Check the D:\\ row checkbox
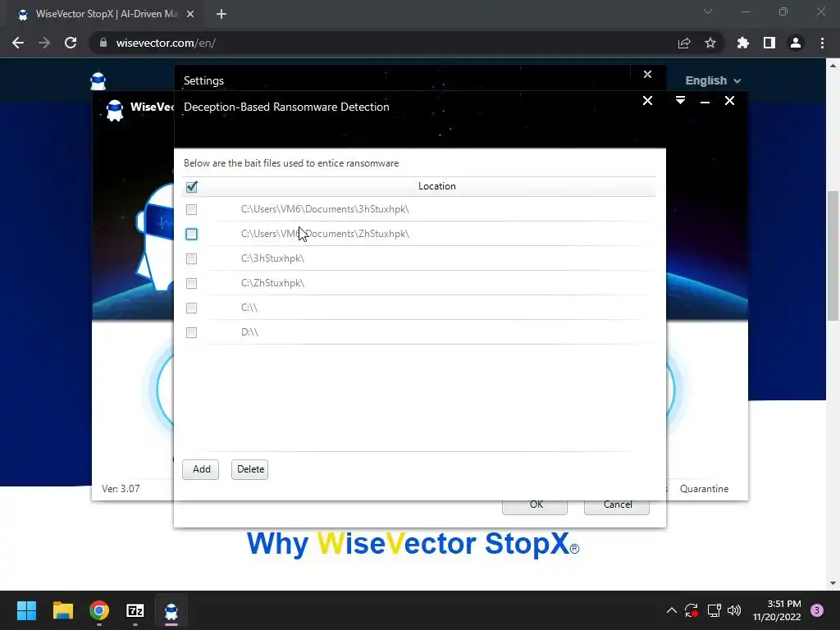Image resolution: width=840 pixels, height=630 pixels. pos(191,333)
